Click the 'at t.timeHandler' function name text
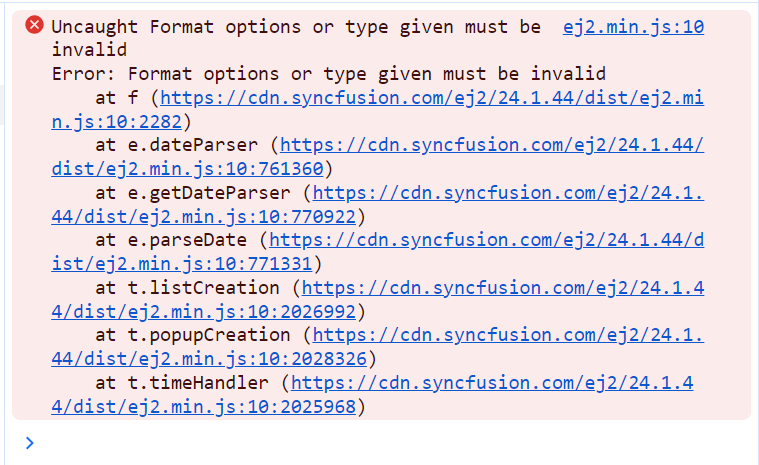 coord(182,383)
